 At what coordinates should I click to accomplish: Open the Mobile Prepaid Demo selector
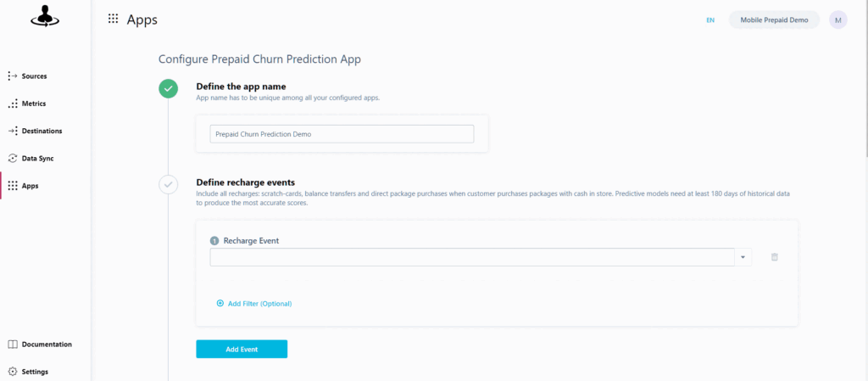[x=774, y=20]
